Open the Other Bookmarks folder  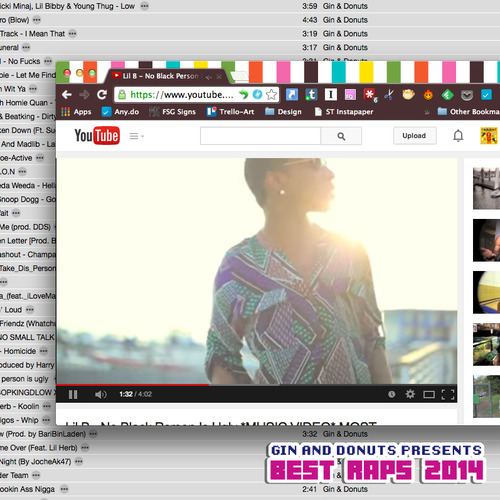click(468, 112)
